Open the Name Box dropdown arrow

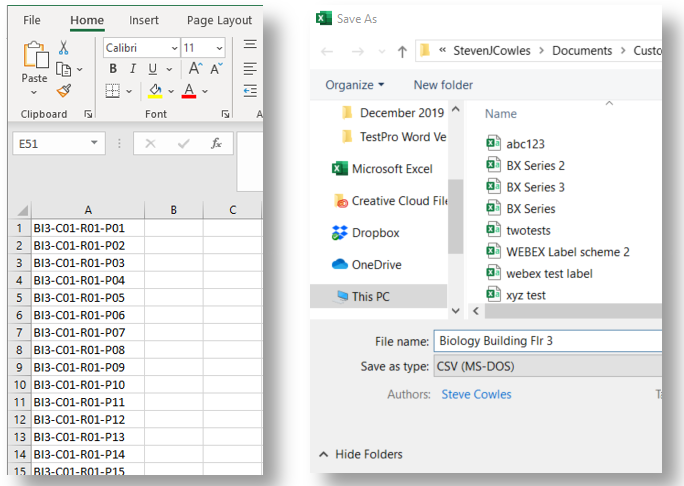point(94,143)
